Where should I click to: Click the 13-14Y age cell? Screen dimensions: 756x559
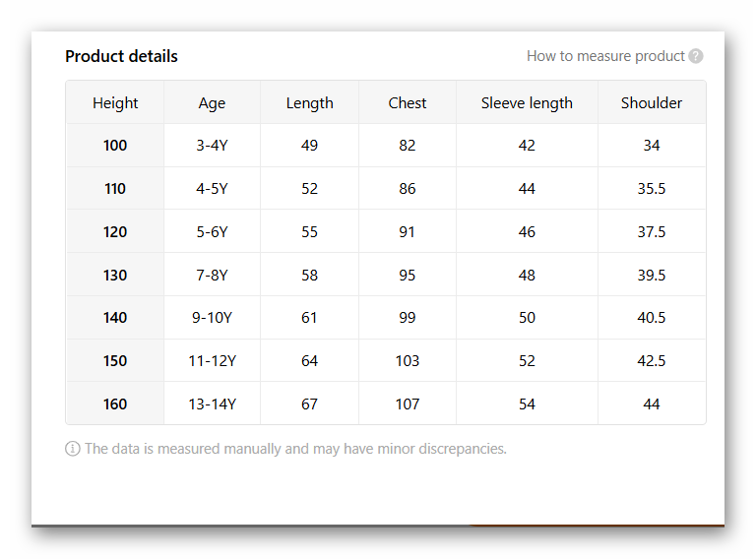212,404
